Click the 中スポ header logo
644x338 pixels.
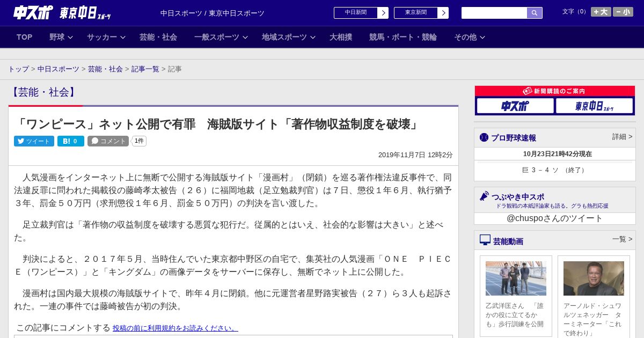(x=33, y=12)
